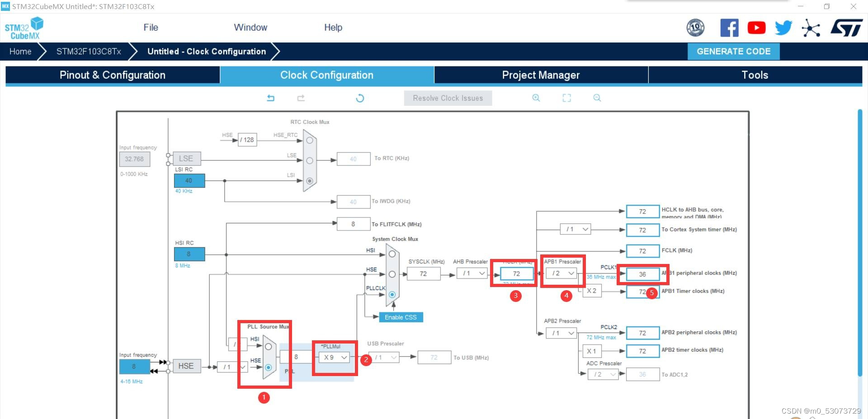The width and height of the screenshot is (868, 419).
Task: Click the LSE oscillator block
Action: click(186, 159)
